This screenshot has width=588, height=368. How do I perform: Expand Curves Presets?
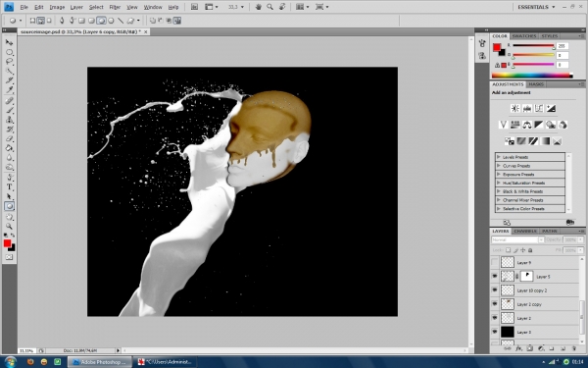click(x=499, y=166)
